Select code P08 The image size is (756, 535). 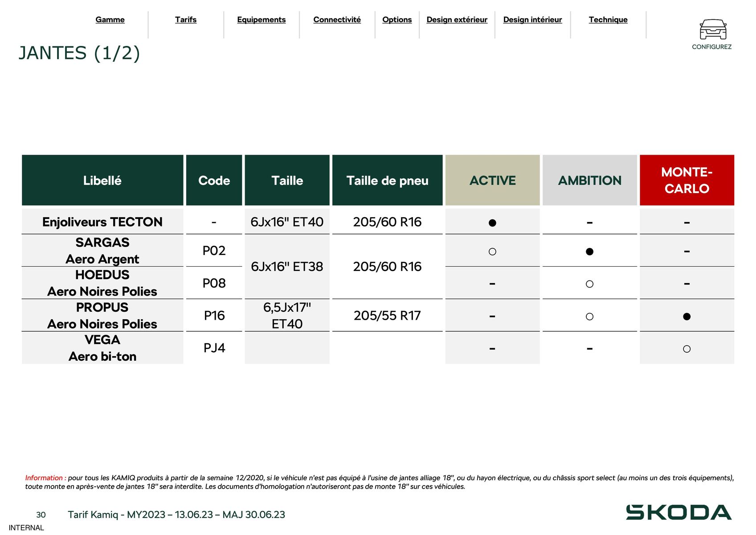[214, 283]
